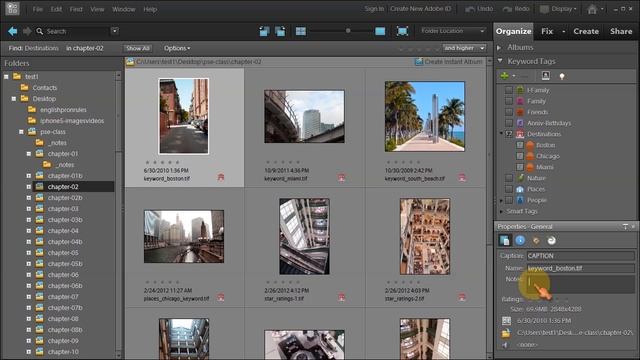Click the tag icon under keyword_boston.tif
The height and width of the screenshot is (360, 640).
point(221,177)
